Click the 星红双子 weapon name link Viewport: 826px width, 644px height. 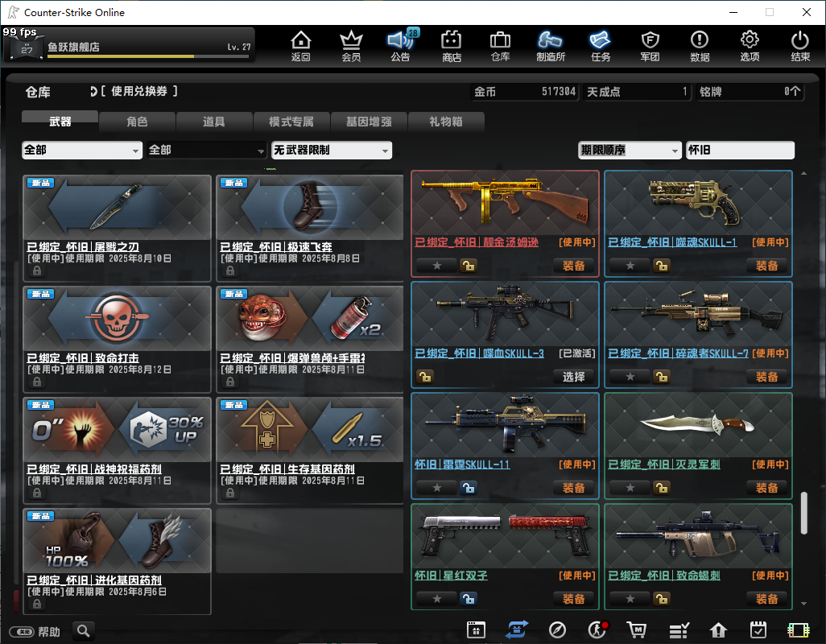[x=451, y=576]
